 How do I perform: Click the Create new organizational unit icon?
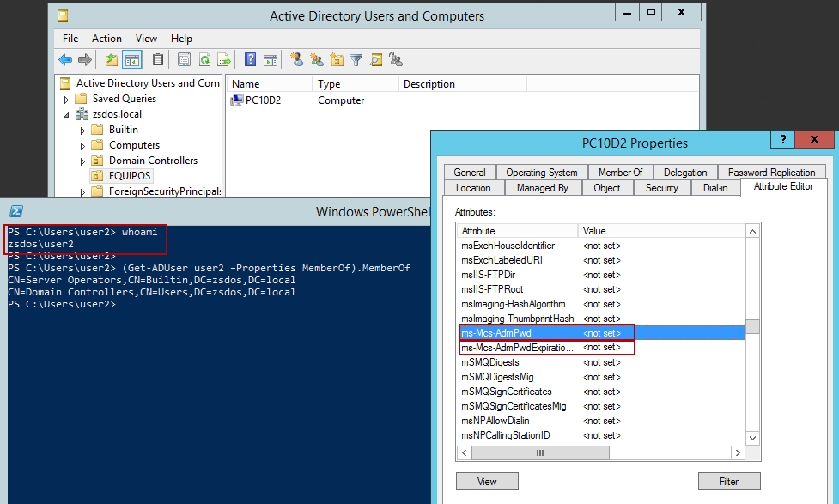[337, 59]
